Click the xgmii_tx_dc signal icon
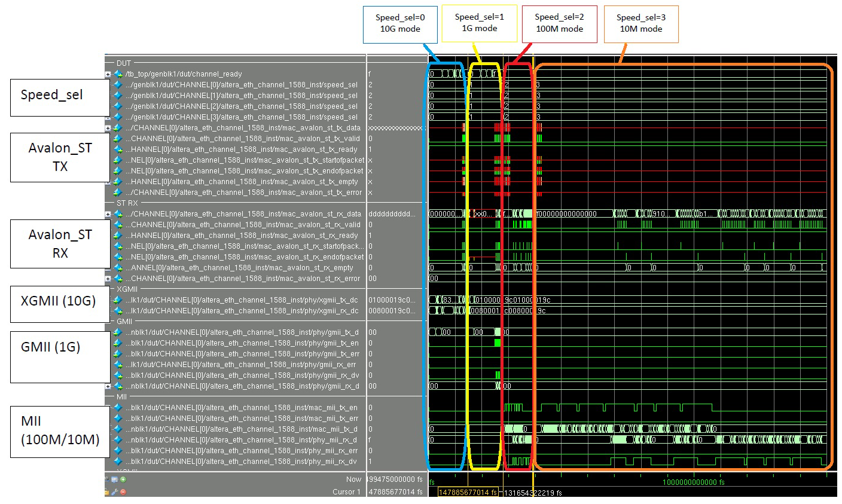The image size is (842, 504). coord(118,300)
